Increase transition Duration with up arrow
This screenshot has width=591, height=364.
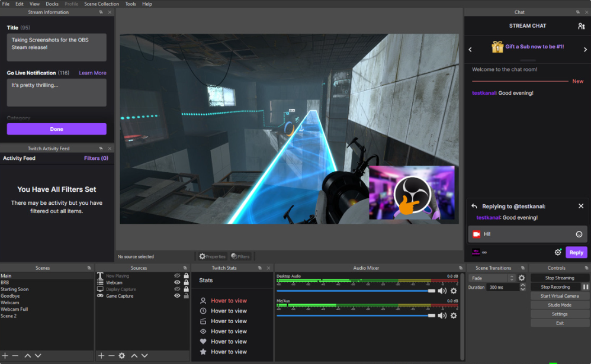523,285
